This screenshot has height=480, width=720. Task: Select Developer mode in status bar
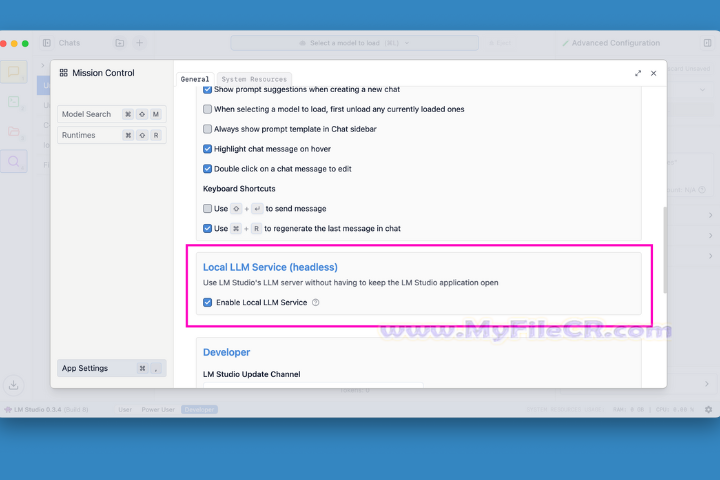[199, 409]
